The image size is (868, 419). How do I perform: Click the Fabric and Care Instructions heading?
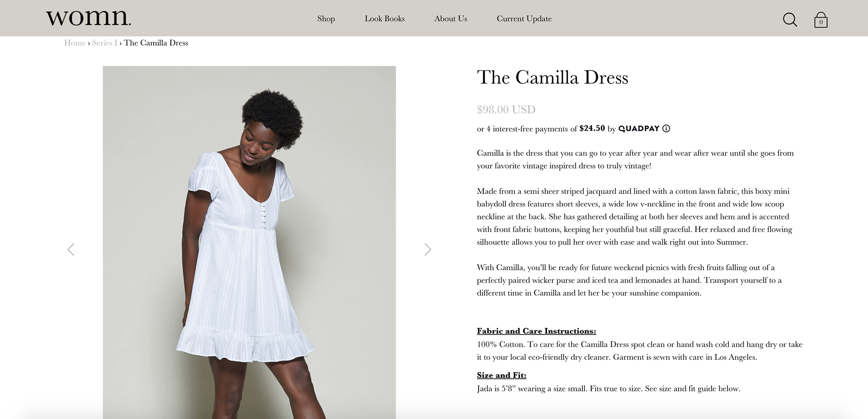point(536,331)
